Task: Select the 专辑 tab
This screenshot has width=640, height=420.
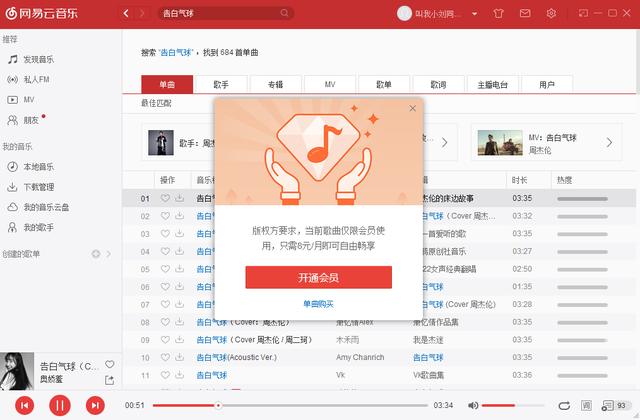Action: pyautogui.click(x=276, y=84)
